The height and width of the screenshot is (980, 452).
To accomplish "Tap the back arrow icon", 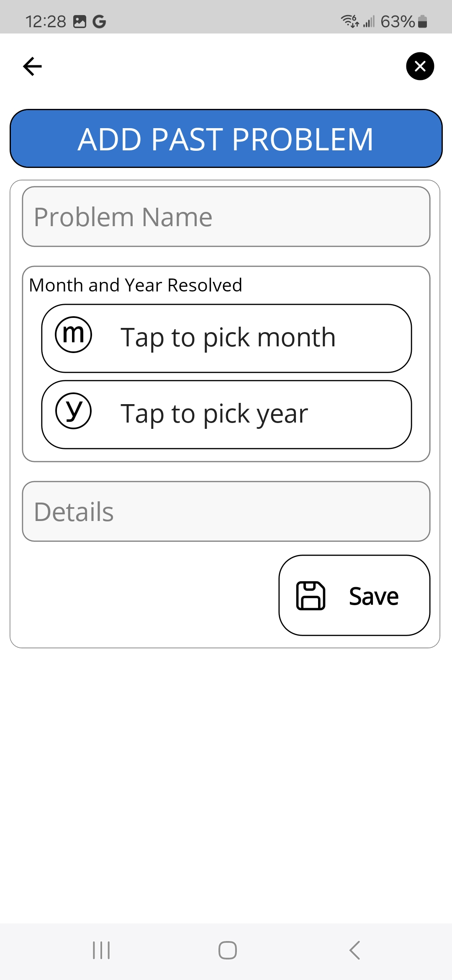I will pyautogui.click(x=32, y=66).
